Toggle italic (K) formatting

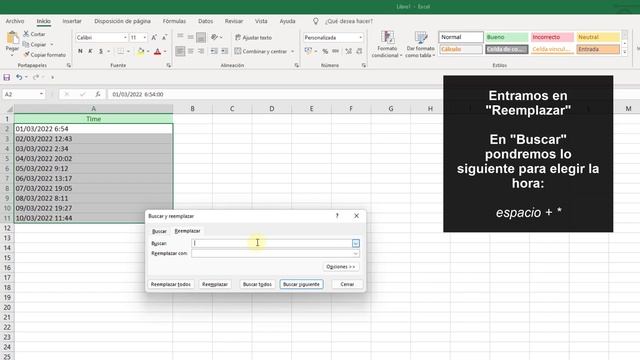(90, 51)
